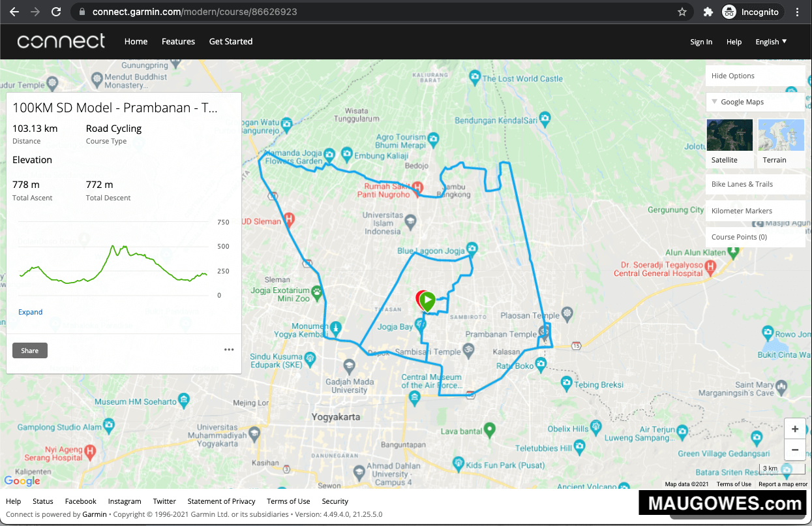The height and width of the screenshot is (526, 812).
Task: Open the footer Status link
Action: point(43,501)
